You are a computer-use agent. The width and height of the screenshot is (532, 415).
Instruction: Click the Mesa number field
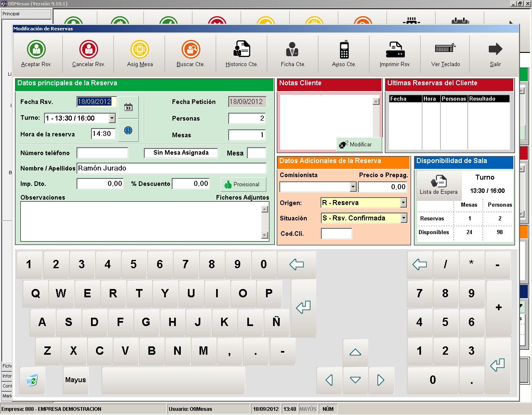(x=256, y=153)
